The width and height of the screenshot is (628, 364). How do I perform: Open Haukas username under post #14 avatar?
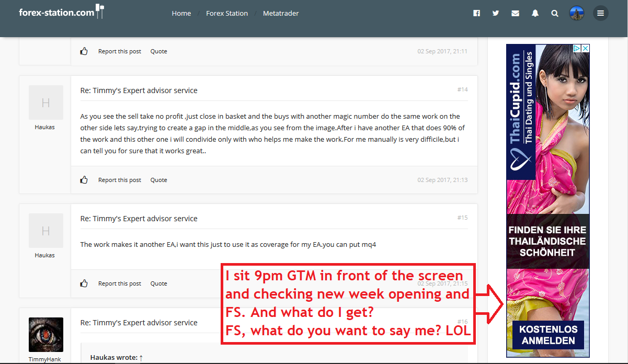pyautogui.click(x=45, y=127)
